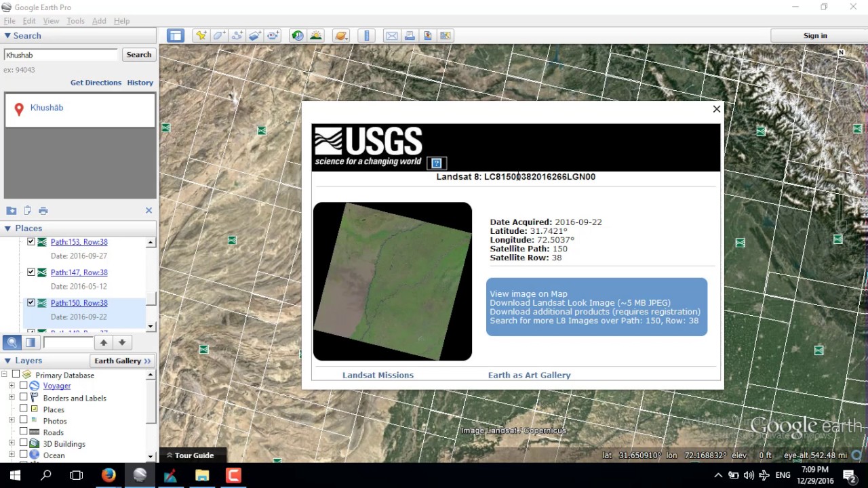The height and width of the screenshot is (488, 868).
Task: Expand the 3D Buildings tree node
Action: click(x=12, y=443)
